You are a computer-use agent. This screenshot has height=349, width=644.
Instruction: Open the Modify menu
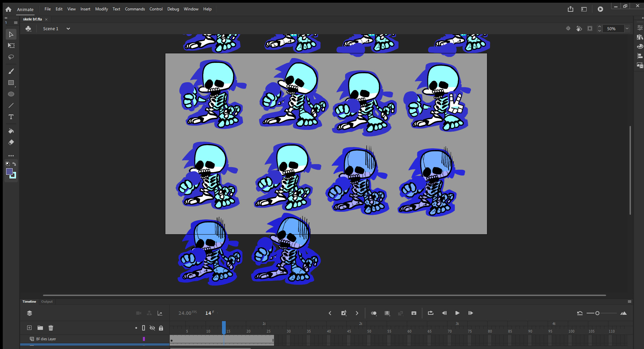tap(101, 9)
